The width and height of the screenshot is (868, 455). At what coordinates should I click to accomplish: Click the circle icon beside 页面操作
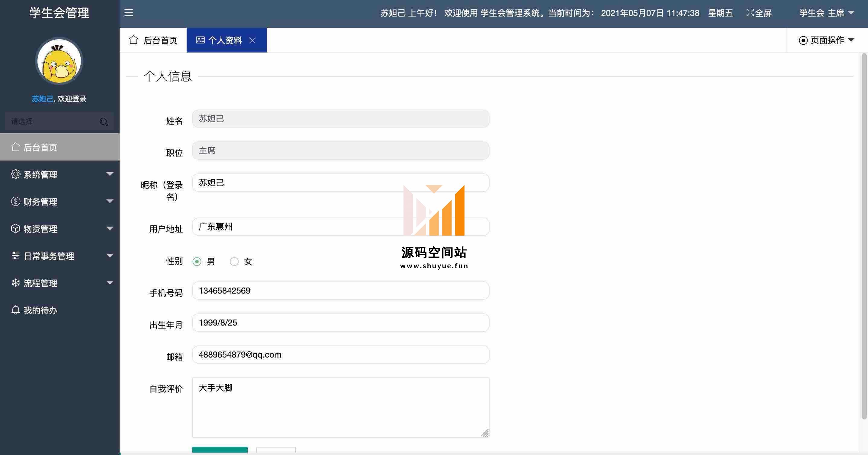803,40
